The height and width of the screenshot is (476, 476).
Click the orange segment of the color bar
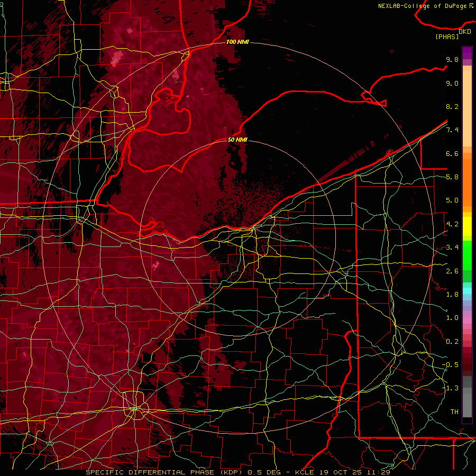pyautogui.click(x=467, y=182)
